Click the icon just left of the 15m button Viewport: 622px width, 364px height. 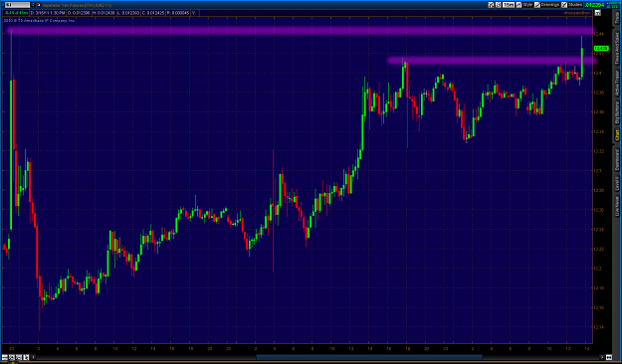click(499, 5)
